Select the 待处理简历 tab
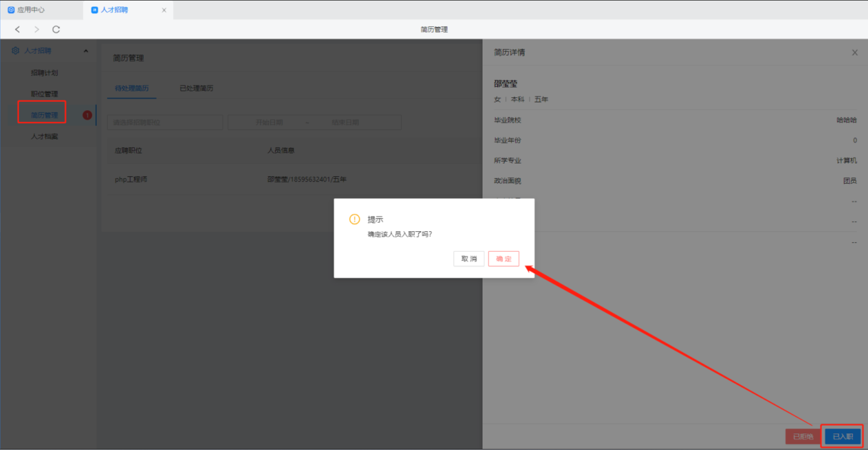 [x=131, y=88]
